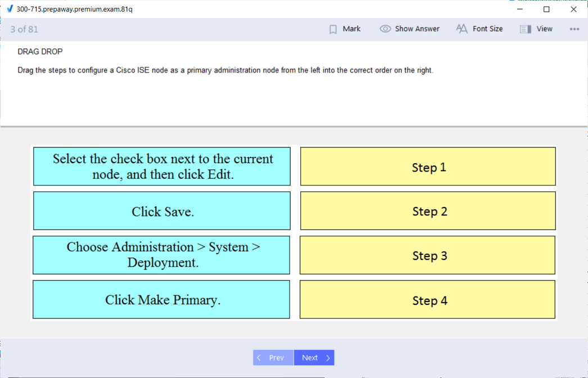588x378 pixels.
Task: Go to the next question
Action: [314, 358]
